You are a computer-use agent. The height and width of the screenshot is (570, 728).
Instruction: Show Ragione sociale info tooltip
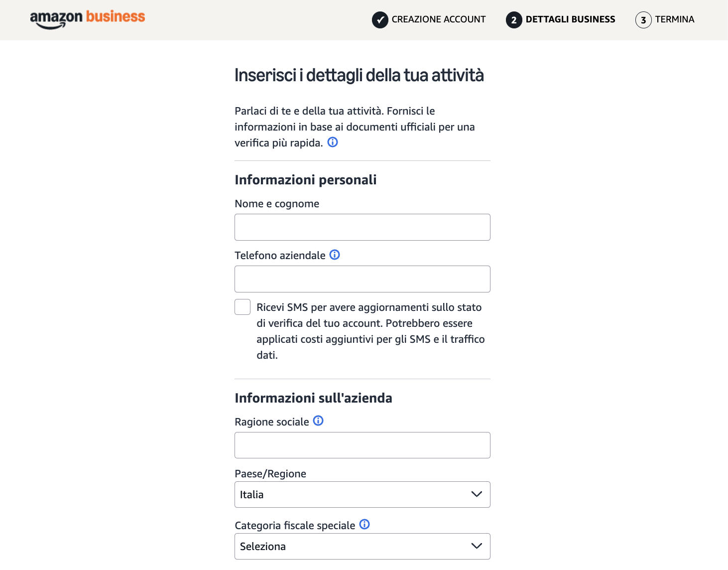(318, 421)
